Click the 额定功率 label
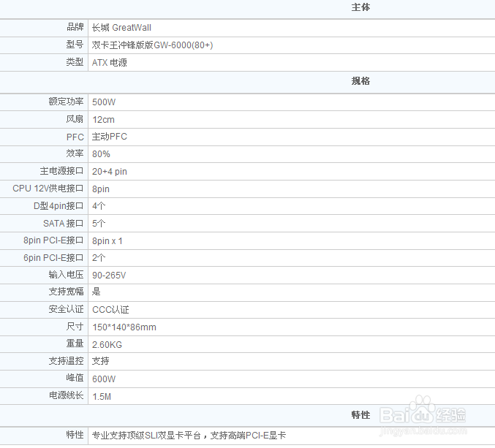495x448 pixels. click(66, 102)
